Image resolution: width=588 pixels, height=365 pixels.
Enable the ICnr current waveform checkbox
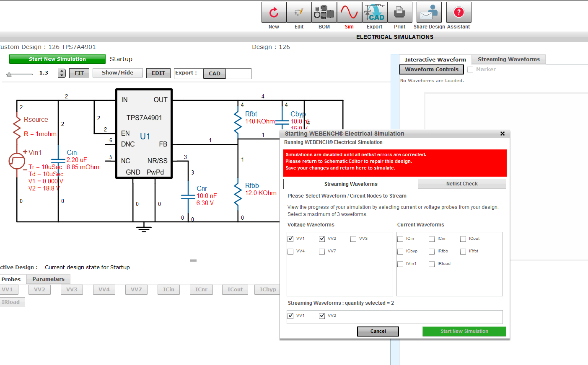(x=432, y=239)
